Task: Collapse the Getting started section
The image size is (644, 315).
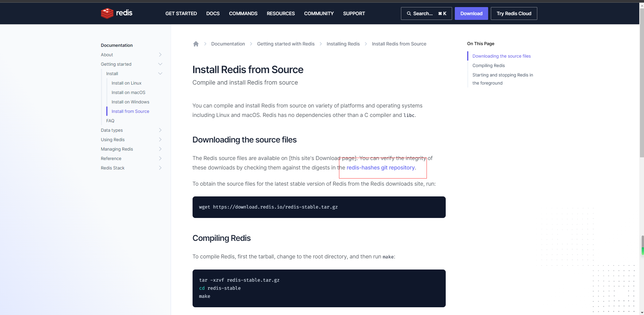Action: (x=160, y=64)
